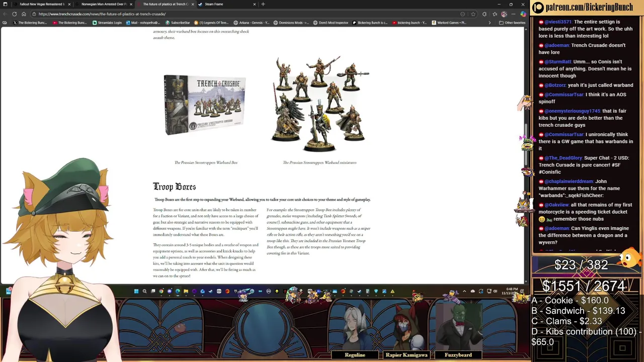Open the Legends Of Tere bookmark
644x362 pixels.
point(211,23)
